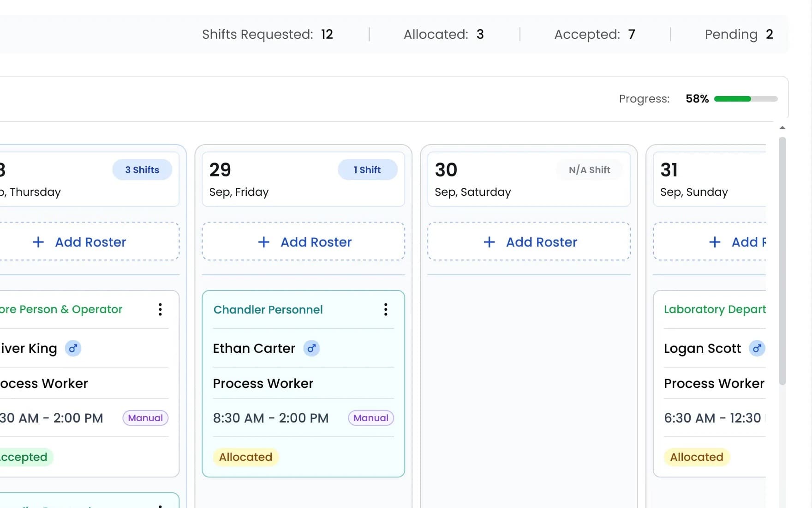This screenshot has height=508, width=812.
Task: Click plus icon in Friday Add Roster
Action: [263, 242]
